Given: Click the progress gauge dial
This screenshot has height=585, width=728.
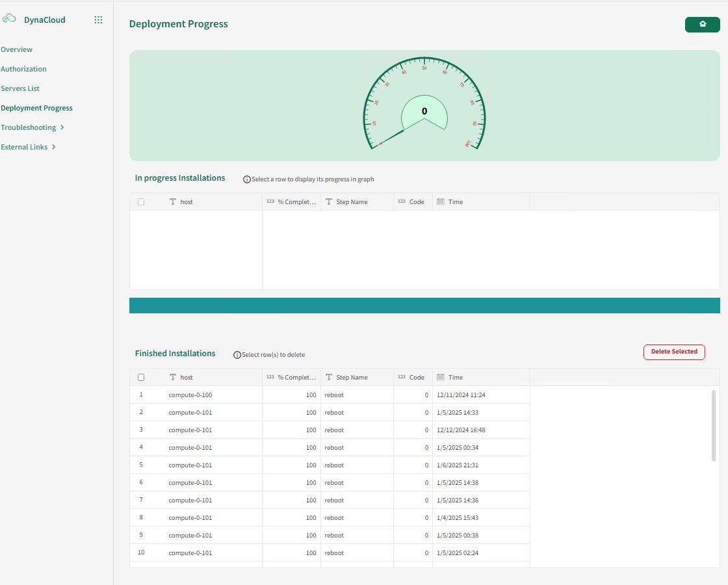Looking at the screenshot, I should click(424, 107).
